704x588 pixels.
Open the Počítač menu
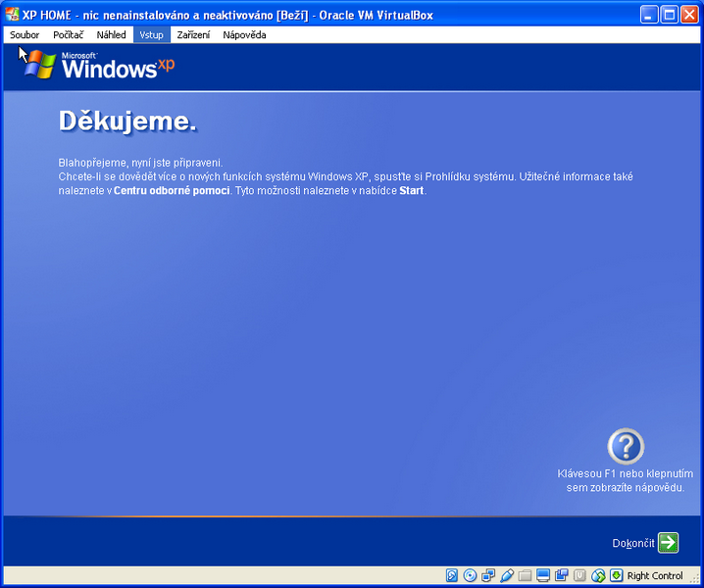click(69, 35)
